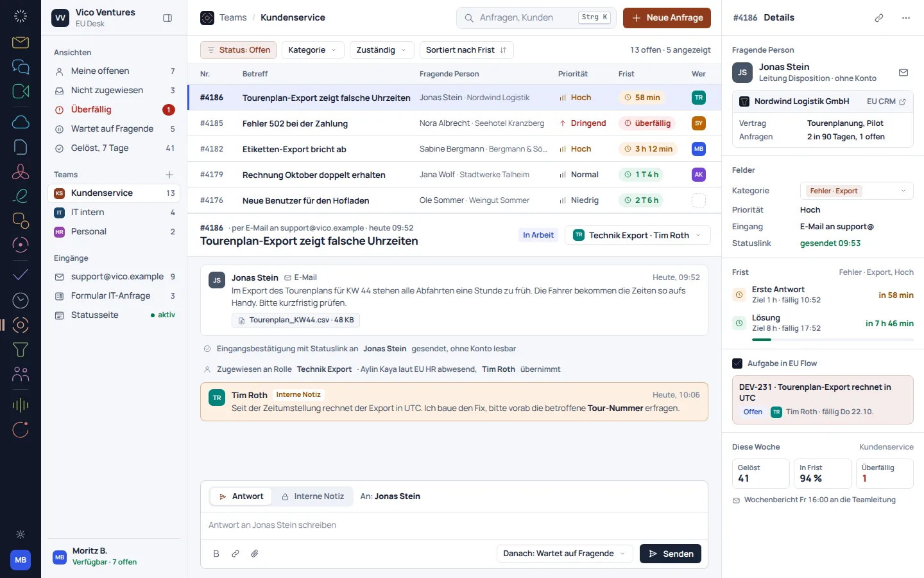This screenshot has width=924, height=578.
Task: Change Danach: Wartet auf Fragende option
Action: click(x=565, y=554)
